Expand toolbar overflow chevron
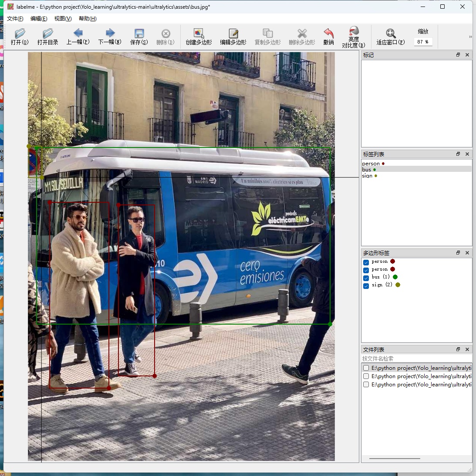The height and width of the screenshot is (476, 476). pyautogui.click(x=470, y=37)
